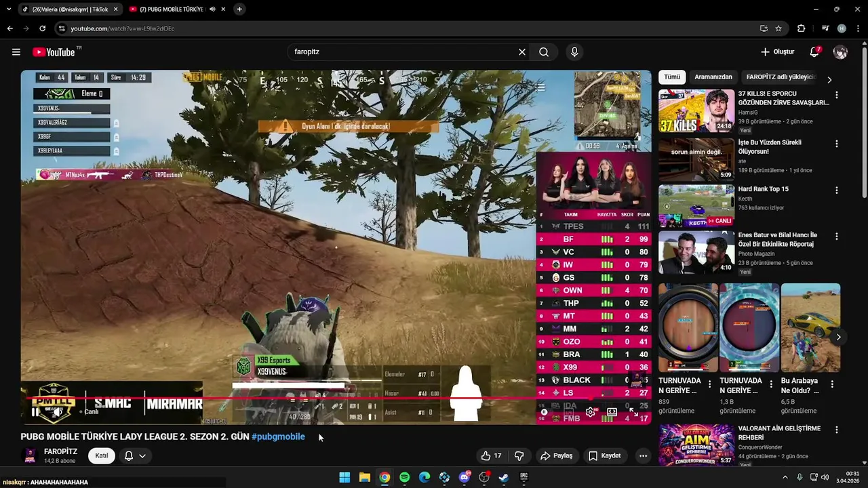
Task: Open options for Enes Batur video
Action: coord(836,237)
